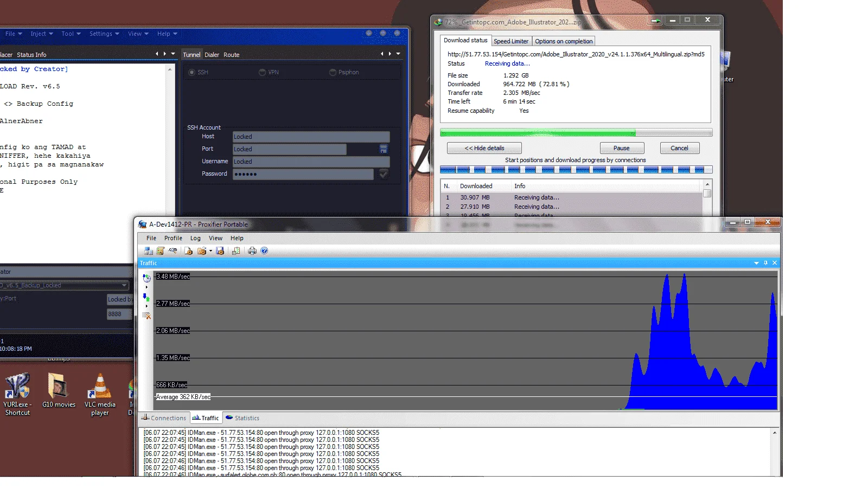Screen dimensions: 868x488
Task: Open the Status Info tab in injector window
Action: point(31,55)
